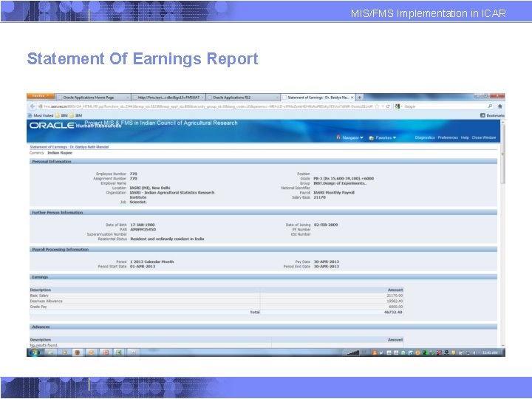Click the network signal tray icon
The image size is (532, 399).
click(353, 353)
